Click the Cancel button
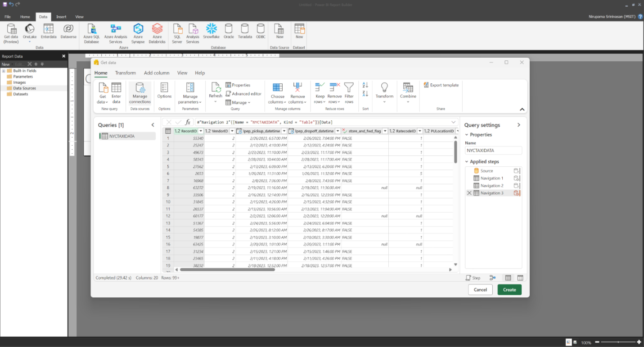 (480, 290)
